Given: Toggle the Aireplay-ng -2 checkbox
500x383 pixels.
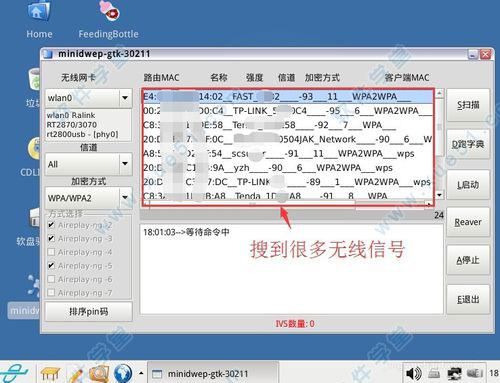Looking at the screenshot, I should (x=51, y=225).
